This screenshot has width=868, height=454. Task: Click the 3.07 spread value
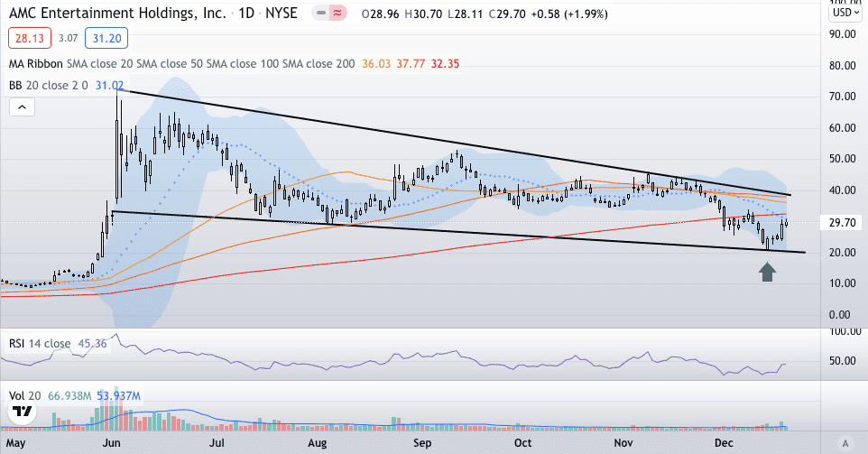click(x=68, y=38)
